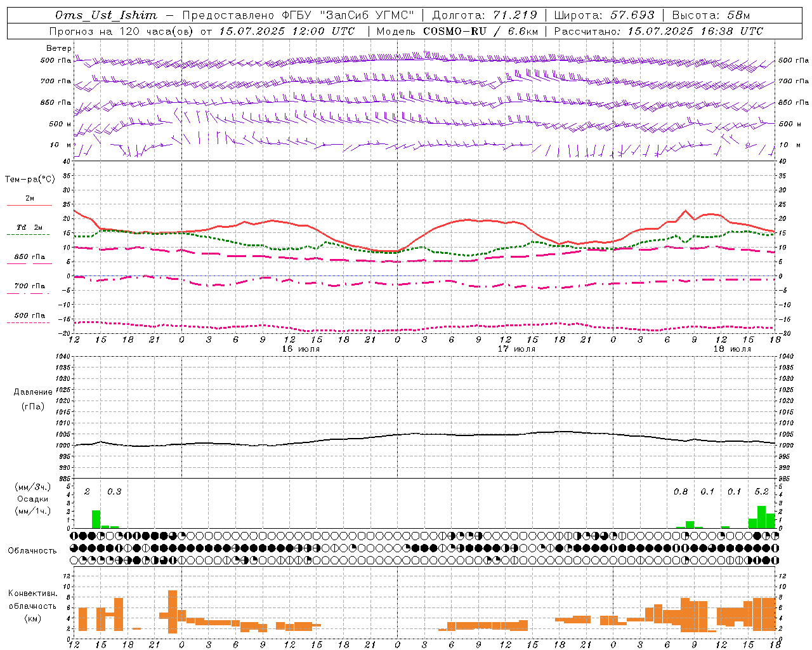Click the "1040" top label on left pressure axis
The image size is (812, 650).
[64, 357]
